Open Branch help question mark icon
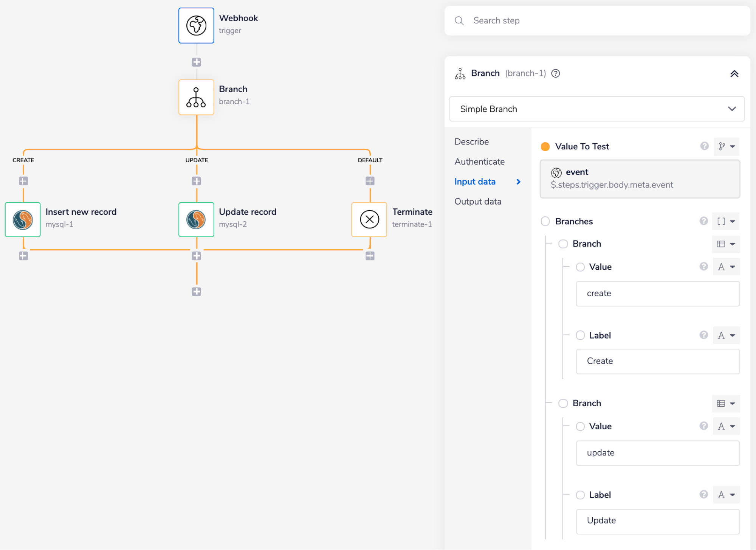Image resolution: width=756 pixels, height=550 pixels. (555, 73)
